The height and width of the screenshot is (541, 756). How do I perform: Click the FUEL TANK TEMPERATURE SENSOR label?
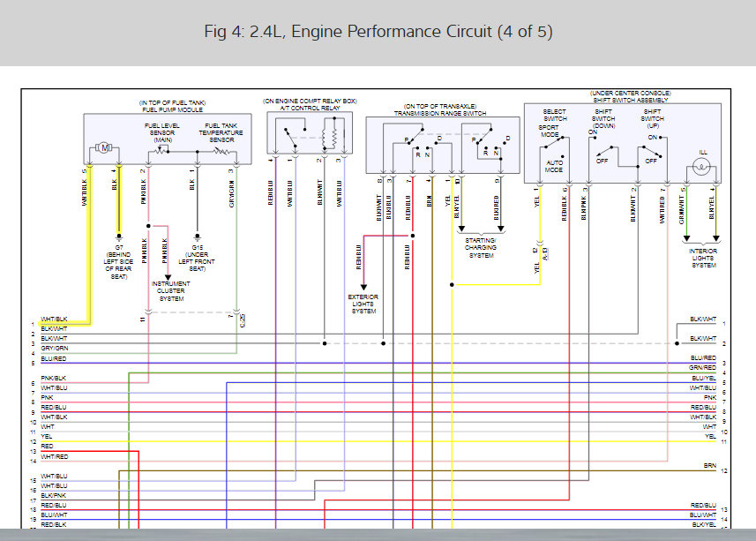tap(221, 132)
